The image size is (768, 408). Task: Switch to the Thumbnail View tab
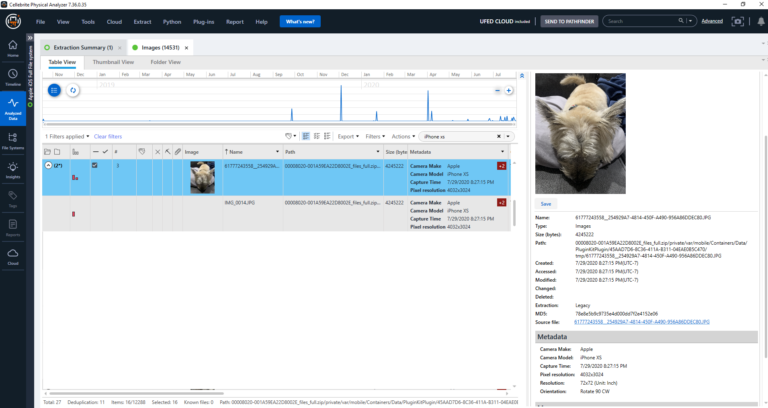(x=113, y=62)
